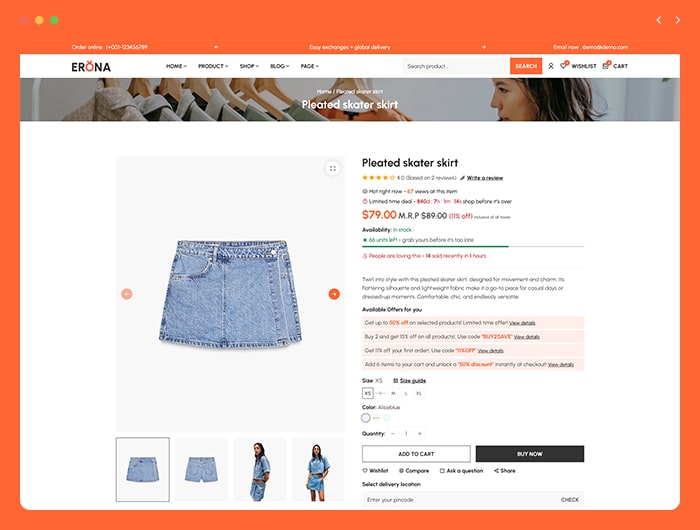Expand the Shop menu dropdown
Viewport: 700px width, 530px height.
249,66
